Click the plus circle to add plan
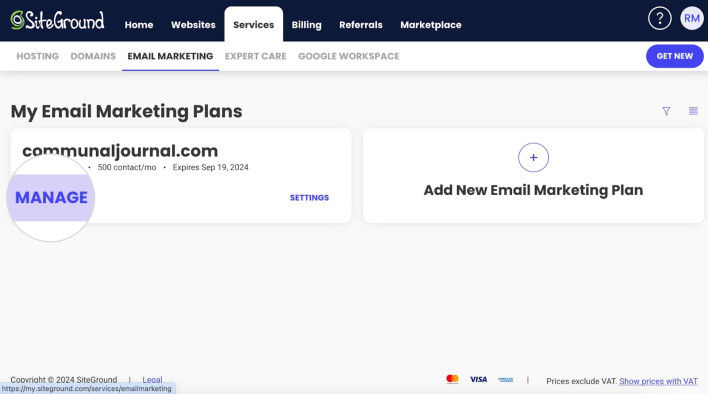Viewport: 708px width, 394px height. [533, 158]
